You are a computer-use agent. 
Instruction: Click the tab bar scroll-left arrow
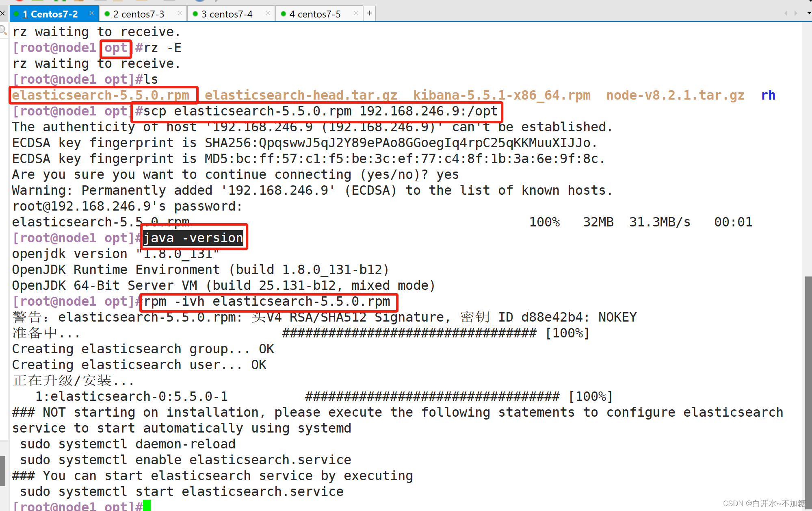786,13
